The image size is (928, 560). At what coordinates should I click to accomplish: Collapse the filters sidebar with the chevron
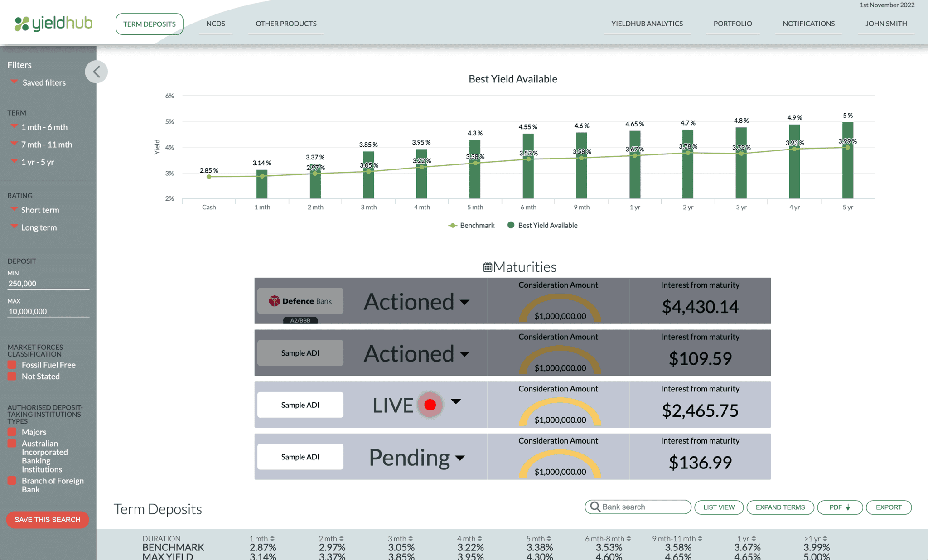click(x=96, y=72)
